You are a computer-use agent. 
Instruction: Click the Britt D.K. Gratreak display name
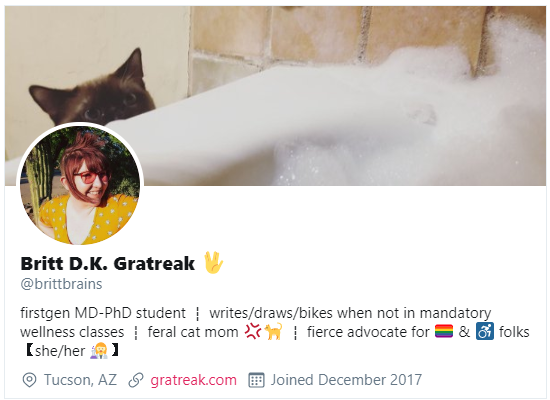pyautogui.click(x=108, y=264)
